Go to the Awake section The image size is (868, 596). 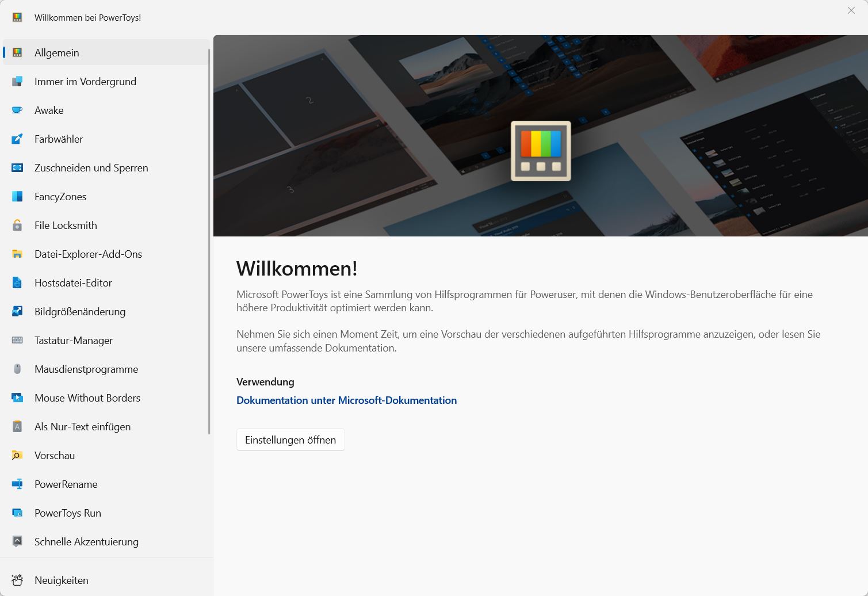coord(106,110)
